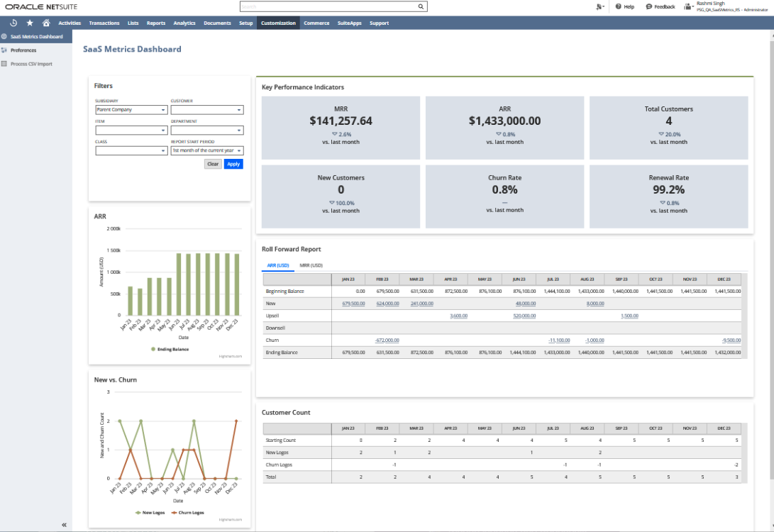Click the search magnifier icon
Viewport: 774px width, 532px height.
pyautogui.click(x=421, y=6)
